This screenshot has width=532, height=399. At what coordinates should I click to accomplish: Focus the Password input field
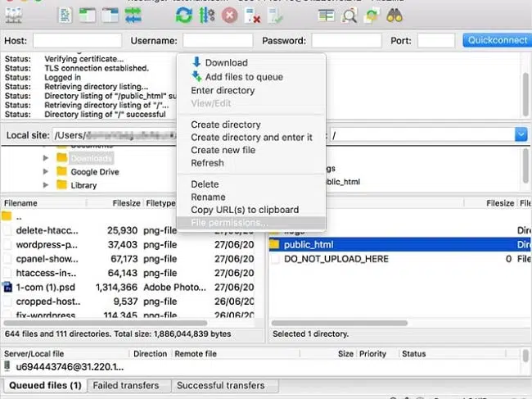click(x=346, y=40)
